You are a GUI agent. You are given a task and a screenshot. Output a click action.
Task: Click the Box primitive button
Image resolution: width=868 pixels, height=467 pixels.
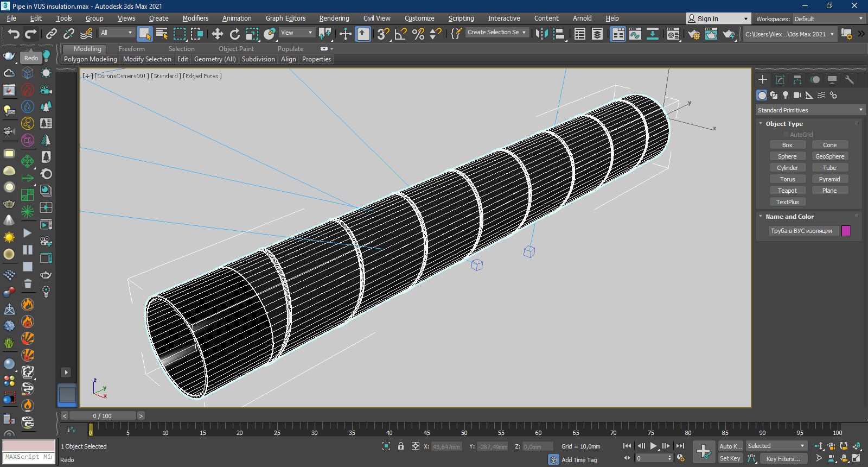(787, 145)
